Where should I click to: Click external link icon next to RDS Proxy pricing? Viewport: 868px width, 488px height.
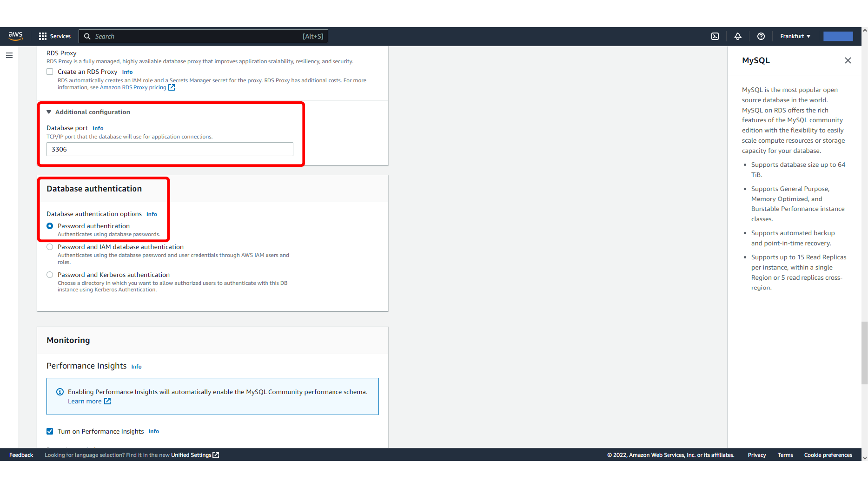click(x=172, y=87)
